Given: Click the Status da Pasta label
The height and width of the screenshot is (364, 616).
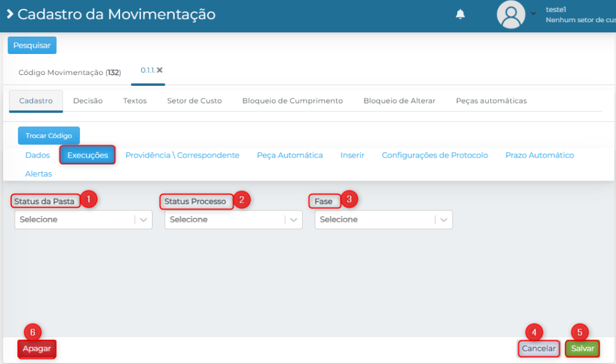Looking at the screenshot, I should [x=44, y=201].
